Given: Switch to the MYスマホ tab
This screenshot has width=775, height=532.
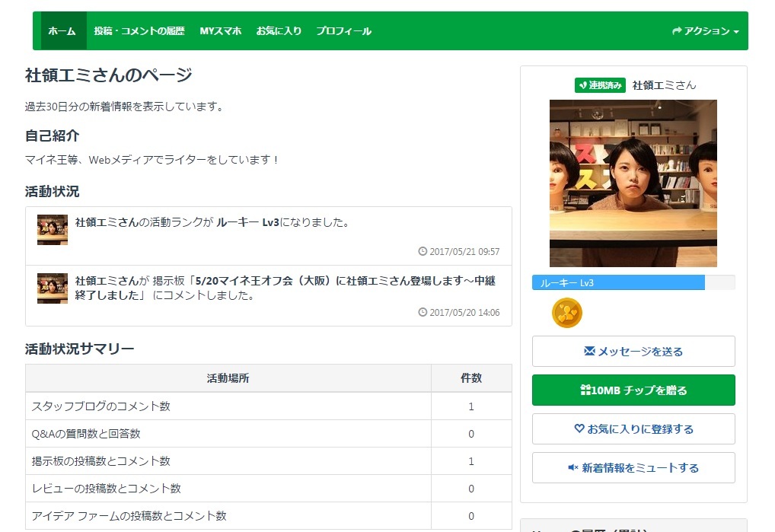Looking at the screenshot, I should pos(220,31).
